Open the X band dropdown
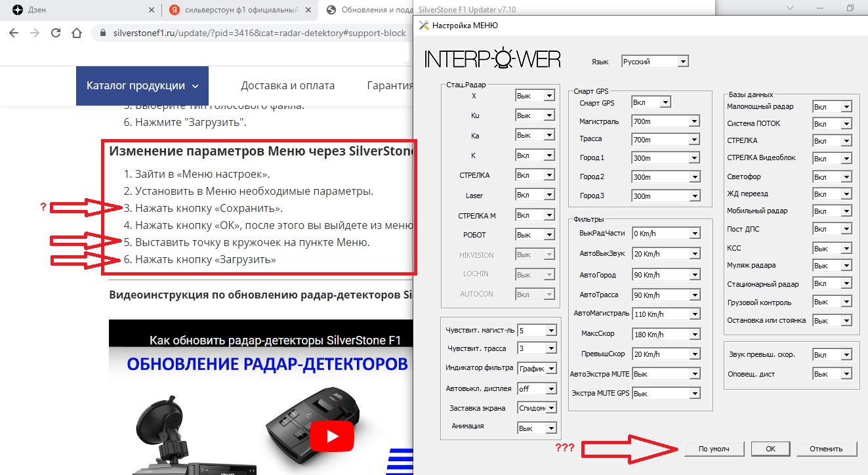This screenshot has width=868, height=475. click(x=535, y=96)
